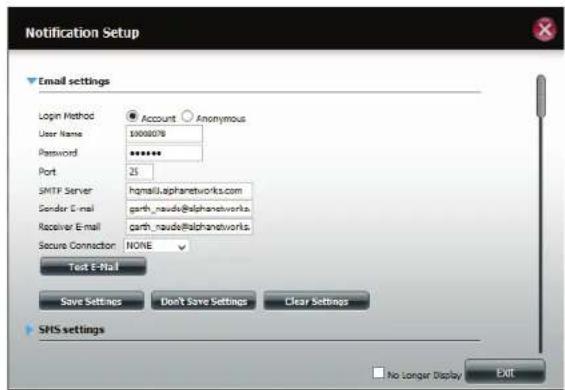Click the Don't Save Settings button

(x=204, y=301)
